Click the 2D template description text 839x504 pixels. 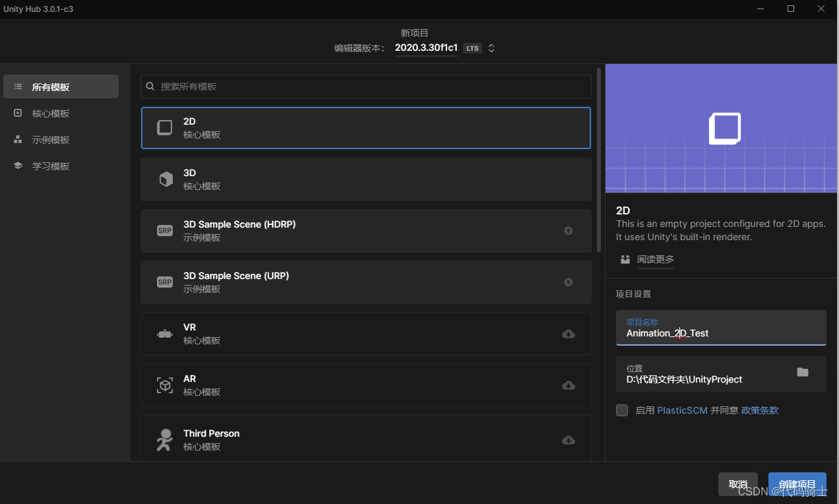click(721, 230)
